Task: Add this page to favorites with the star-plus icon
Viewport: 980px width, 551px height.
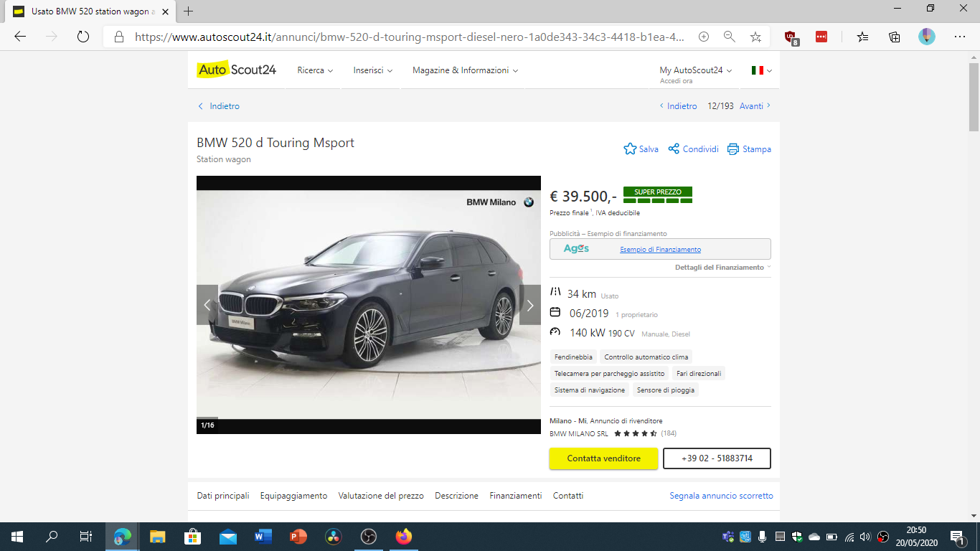Action: click(755, 37)
